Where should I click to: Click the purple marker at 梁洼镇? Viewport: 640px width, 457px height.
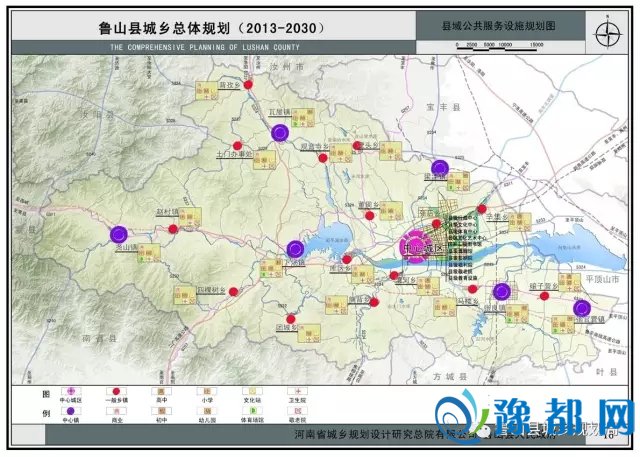440,167
